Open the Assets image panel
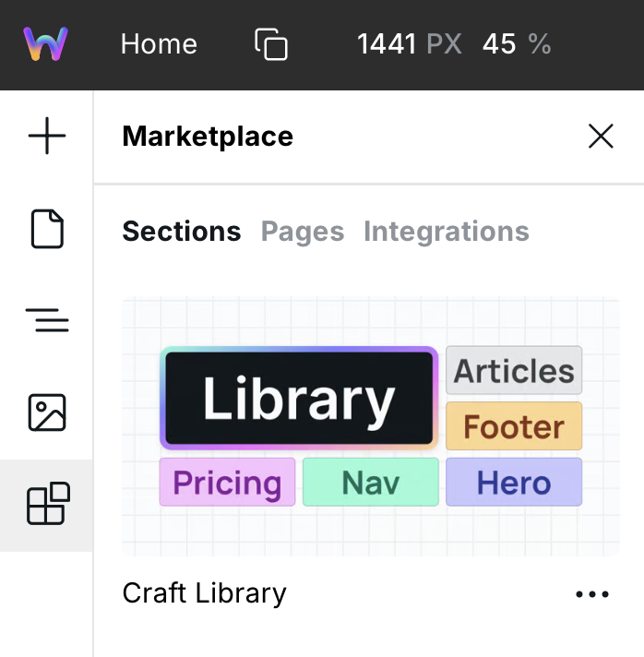Image resolution: width=644 pixels, height=657 pixels. pyautogui.click(x=47, y=412)
